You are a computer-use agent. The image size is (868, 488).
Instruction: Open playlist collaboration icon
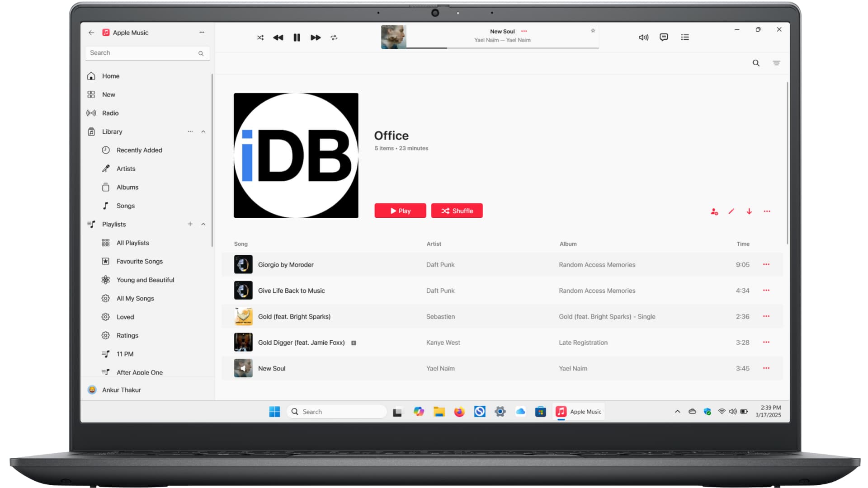(714, 211)
